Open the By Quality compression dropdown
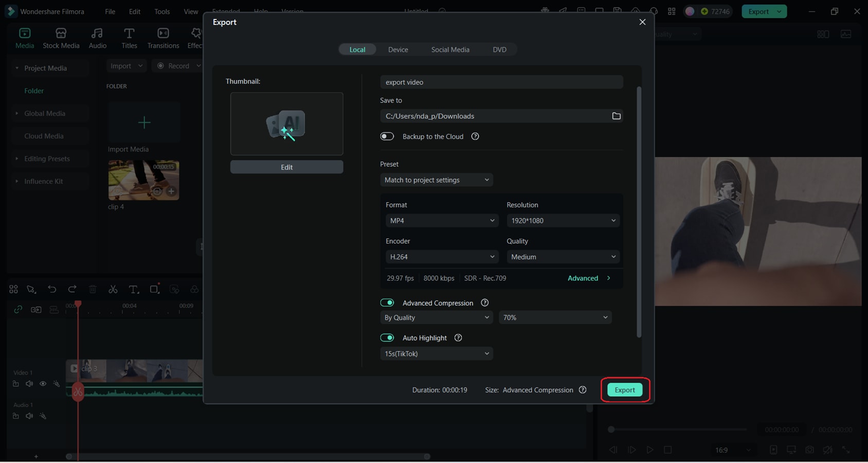This screenshot has width=868, height=463. click(x=437, y=317)
